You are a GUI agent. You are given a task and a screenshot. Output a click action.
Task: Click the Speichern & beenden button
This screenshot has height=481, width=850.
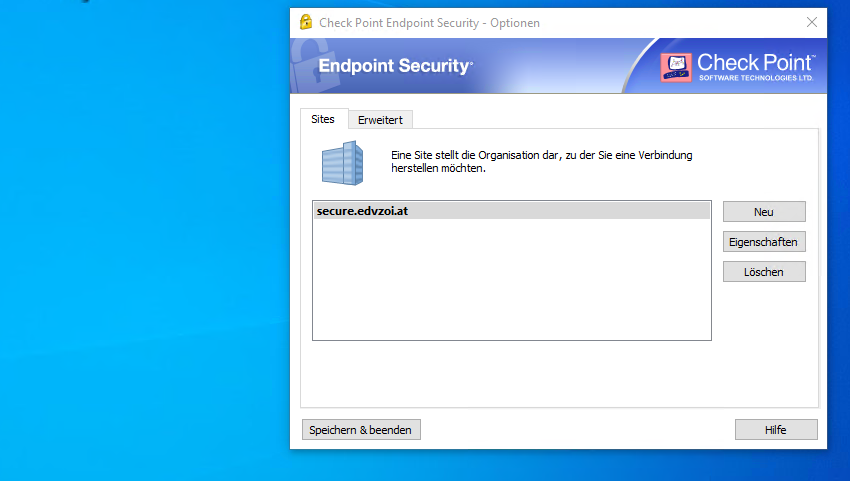[x=361, y=430]
